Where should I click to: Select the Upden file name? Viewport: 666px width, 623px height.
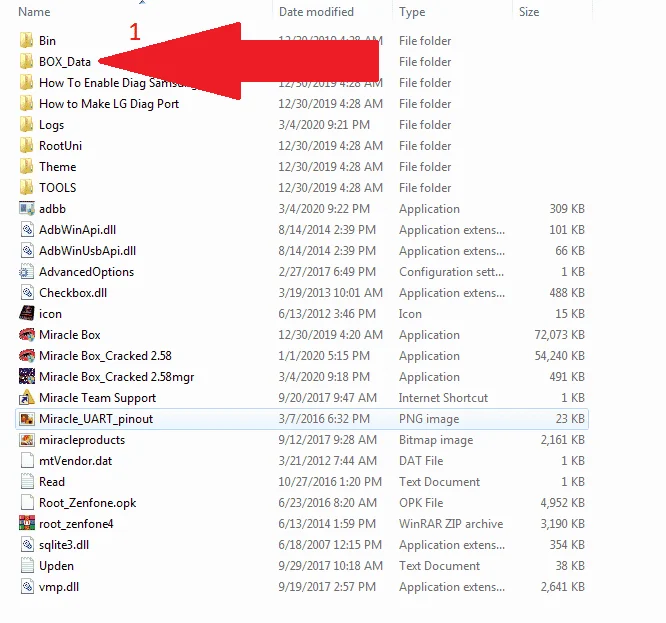click(x=56, y=566)
